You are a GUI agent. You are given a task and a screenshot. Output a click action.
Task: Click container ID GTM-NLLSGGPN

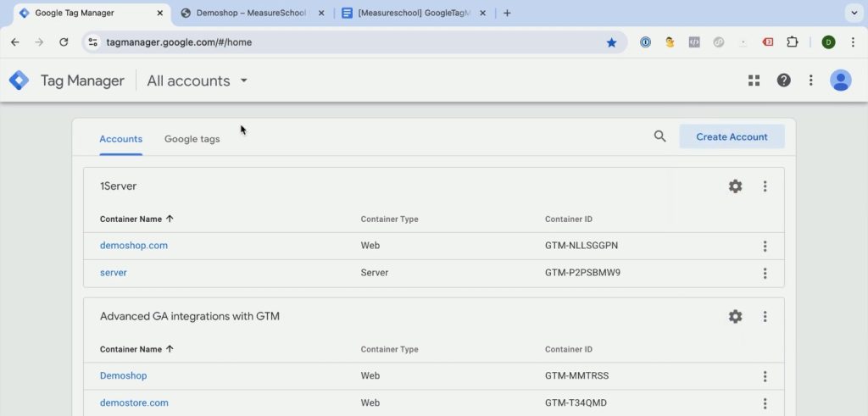click(581, 246)
